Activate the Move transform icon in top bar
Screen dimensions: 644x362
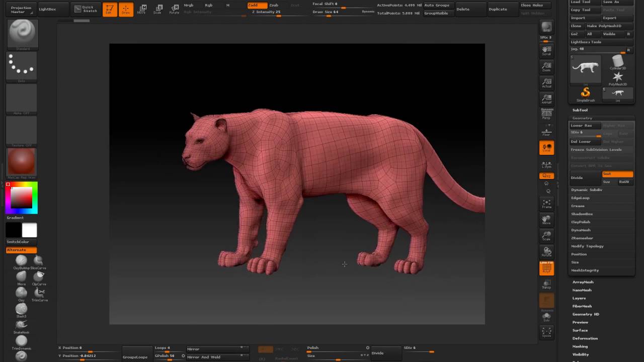(142, 9)
